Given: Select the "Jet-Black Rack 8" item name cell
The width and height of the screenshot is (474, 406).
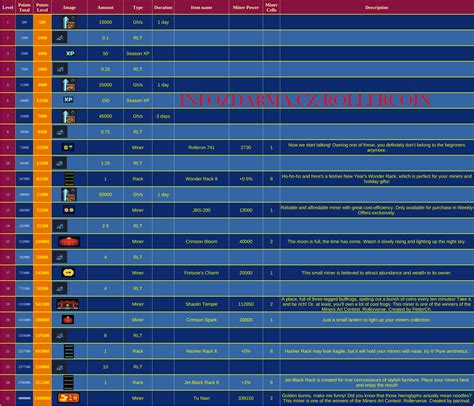Looking at the screenshot, I should point(201,382).
